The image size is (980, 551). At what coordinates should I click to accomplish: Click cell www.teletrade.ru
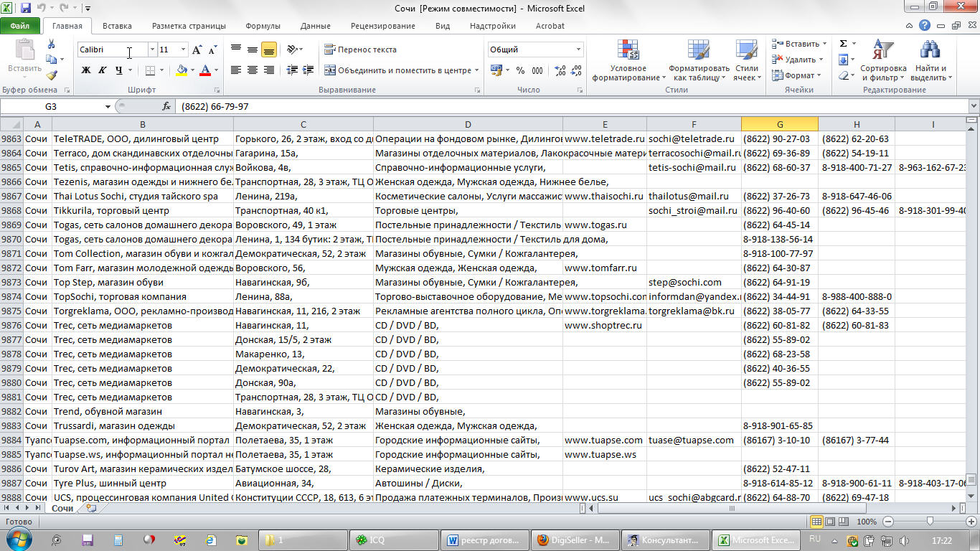click(x=605, y=138)
